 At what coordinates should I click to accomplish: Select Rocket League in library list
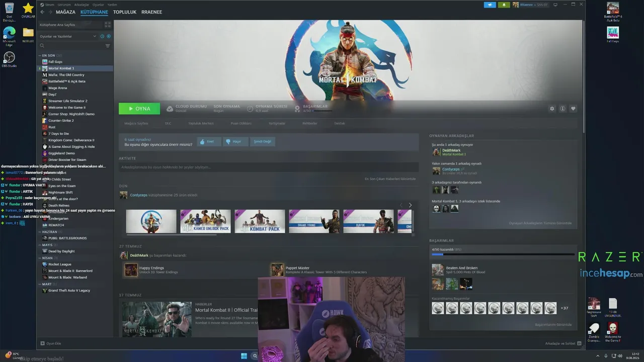[76, 264]
